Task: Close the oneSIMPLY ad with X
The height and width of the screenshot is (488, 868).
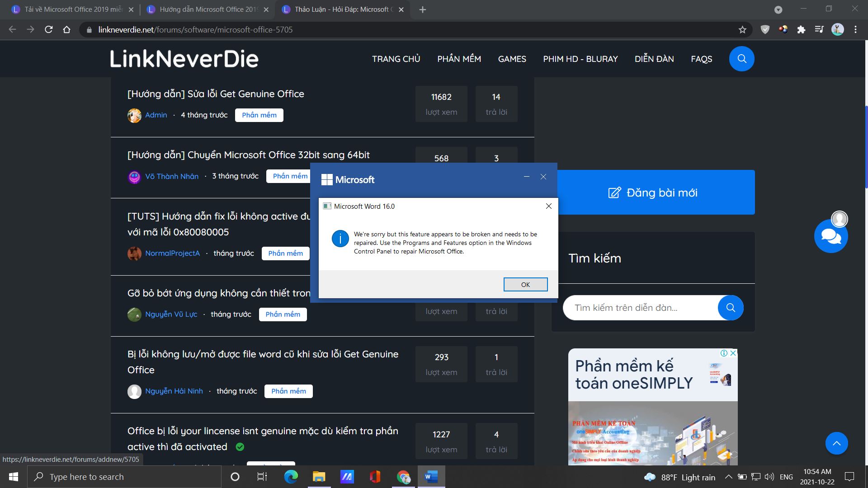Action: click(733, 353)
